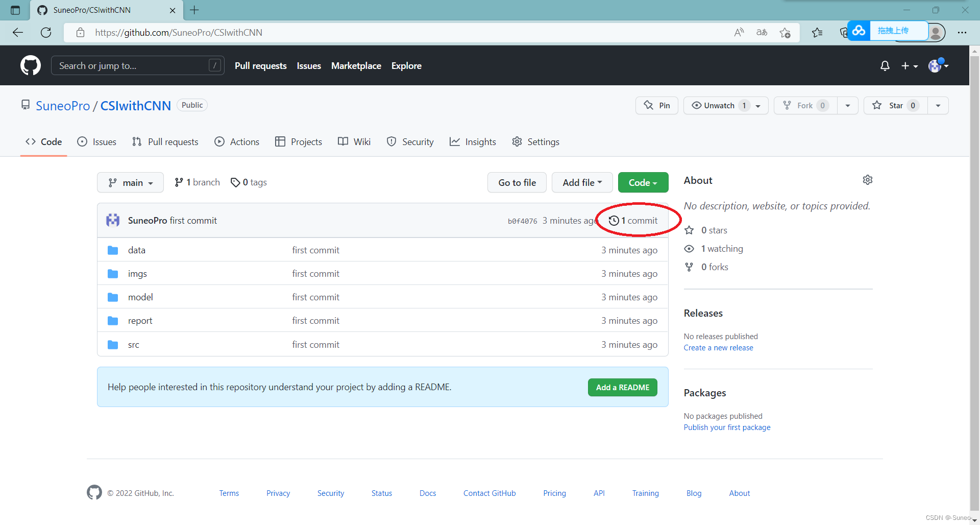This screenshot has width=980, height=525.
Task: Click the site lock icon in address bar
Action: tap(80, 33)
